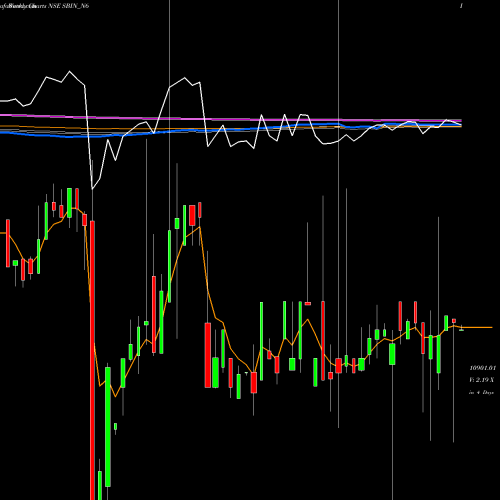This screenshot has width=500, height=500.
Task: Select the tallest red candlestick of the crash
Action: (x=92, y=360)
